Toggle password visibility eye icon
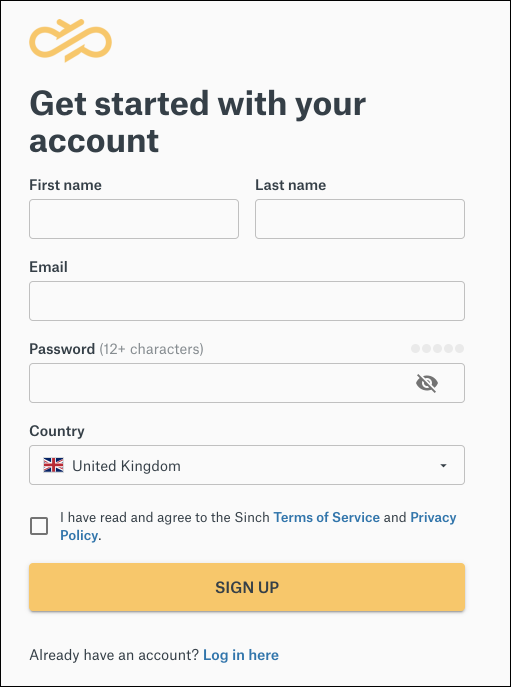Viewport: 511px width, 687px height. [x=426, y=383]
